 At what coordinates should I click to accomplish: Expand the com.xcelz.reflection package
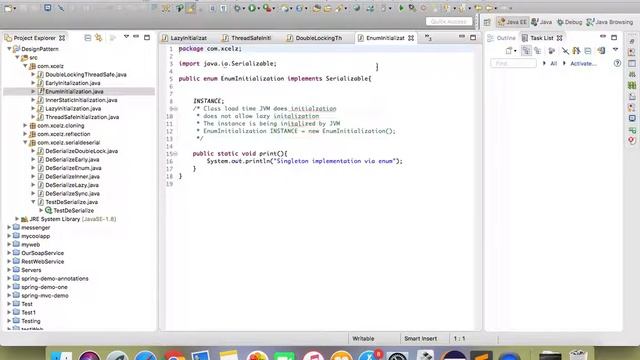[25, 134]
